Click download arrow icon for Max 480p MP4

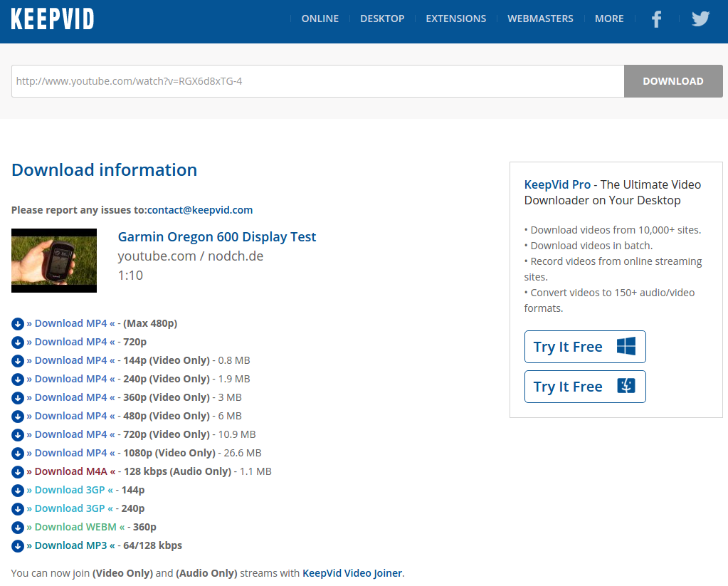click(x=18, y=324)
